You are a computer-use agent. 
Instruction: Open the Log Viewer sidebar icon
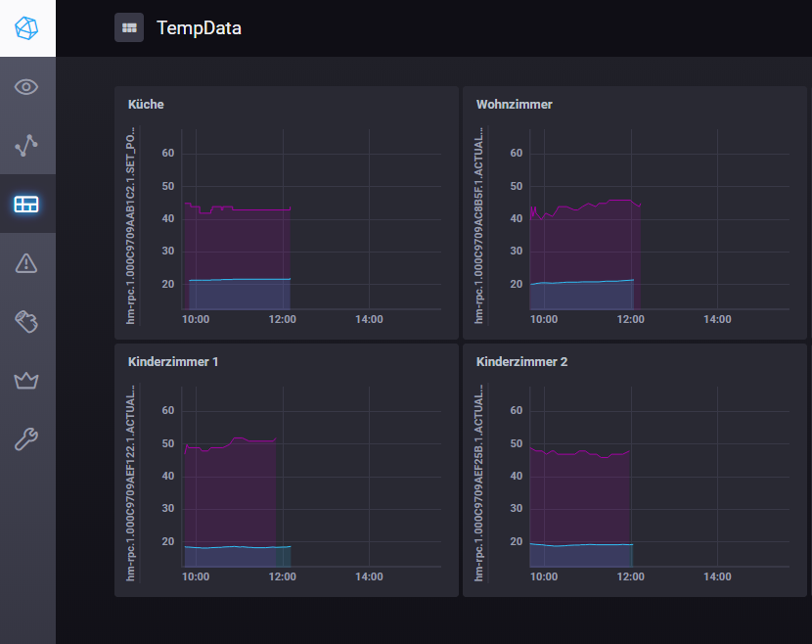tap(26, 321)
